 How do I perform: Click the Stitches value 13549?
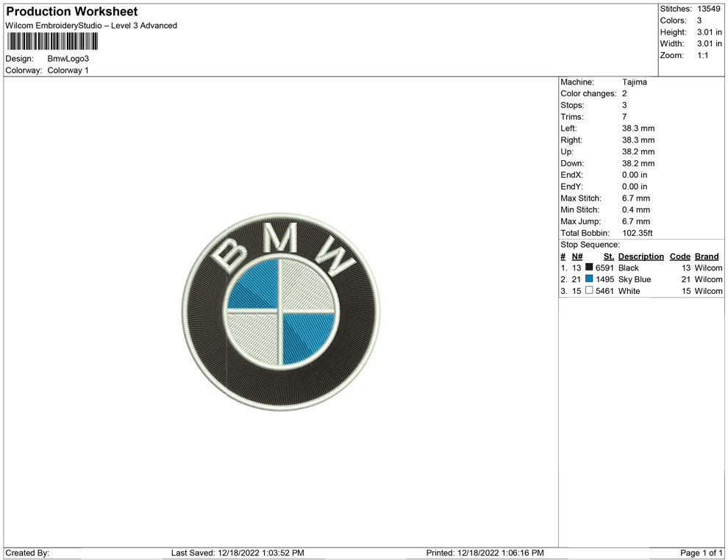pyautogui.click(x=708, y=9)
